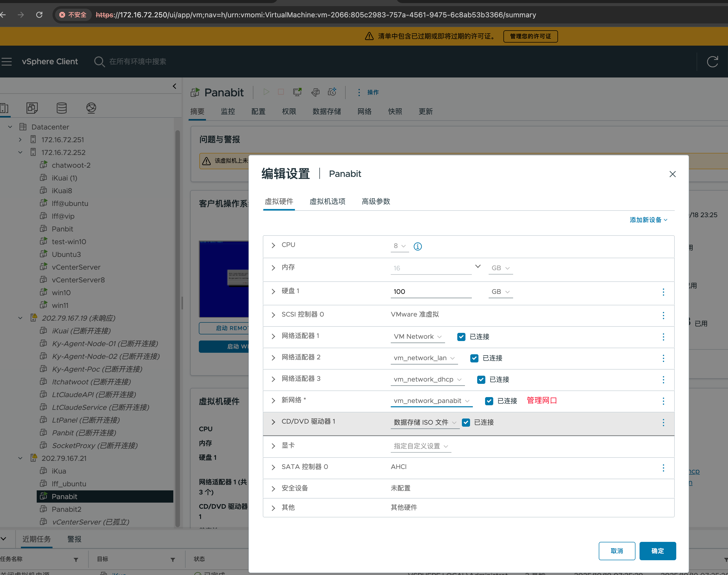Toggle connected checkbox for vm_network_panabit
728x575 pixels.
point(489,401)
